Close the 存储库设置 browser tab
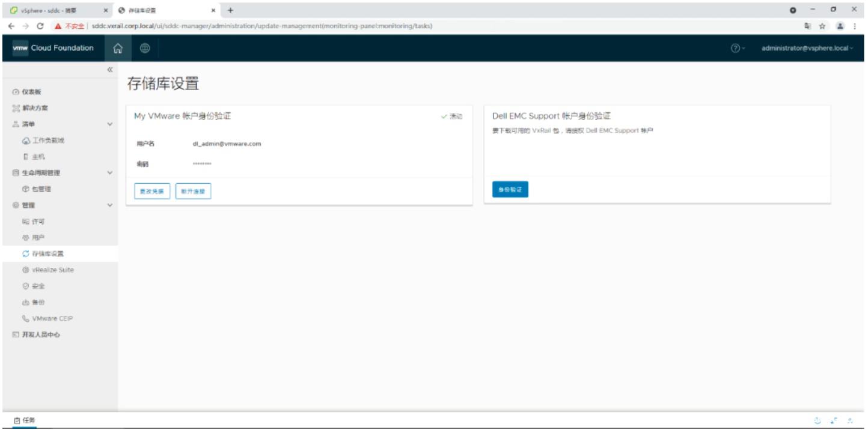 pos(213,10)
